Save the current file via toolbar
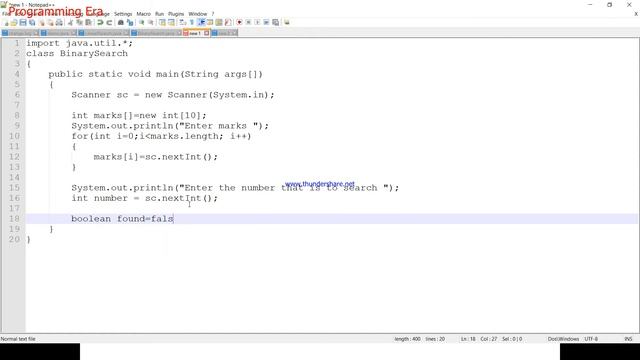Image resolution: width=640 pixels, height=360 pixels. pyautogui.click(x=23, y=22)
